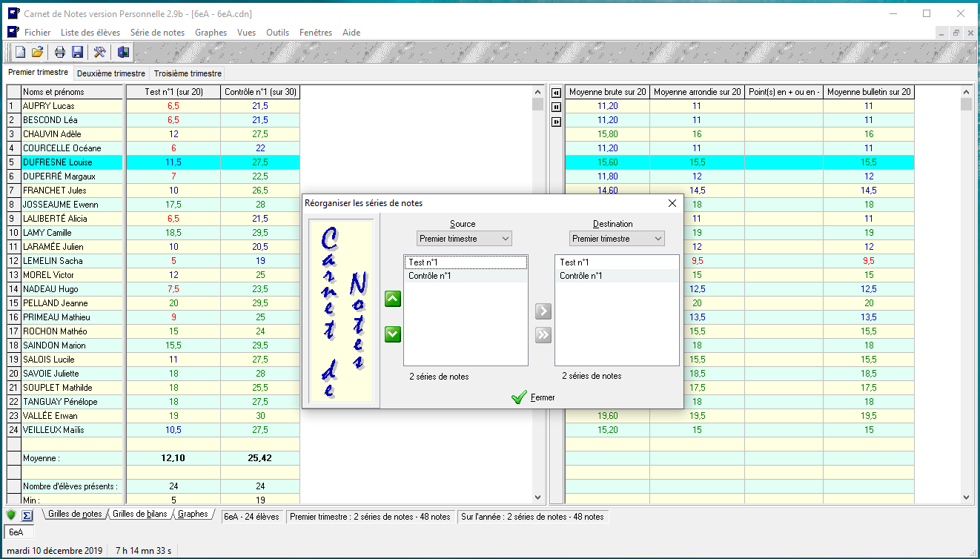Select Test n°1 in the Destination list
Viewport: 980px width, 559px height.
coord(575,262)
